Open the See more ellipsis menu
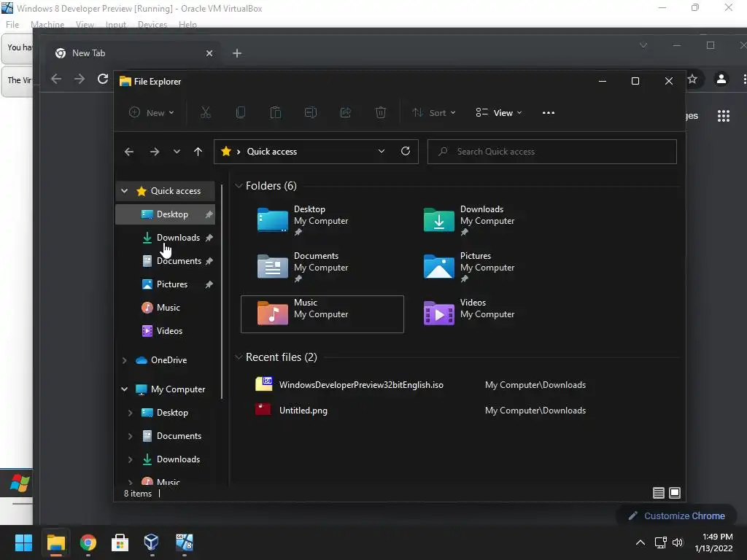 pos(549,113)
